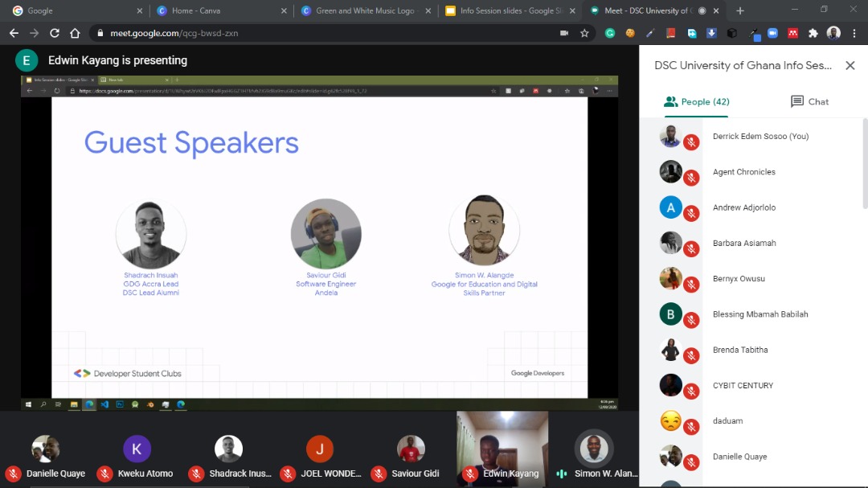Open the black cube extension icon
The width and height of the screenshot is (868, 488).
tap(732, 33)
